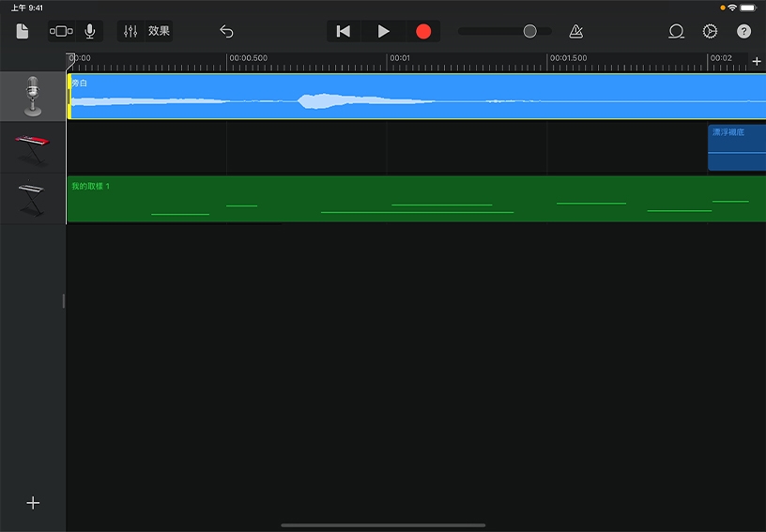
Task: Select the sampler keyboard track header
Action: pyautogui.click(x=33, y=199)
